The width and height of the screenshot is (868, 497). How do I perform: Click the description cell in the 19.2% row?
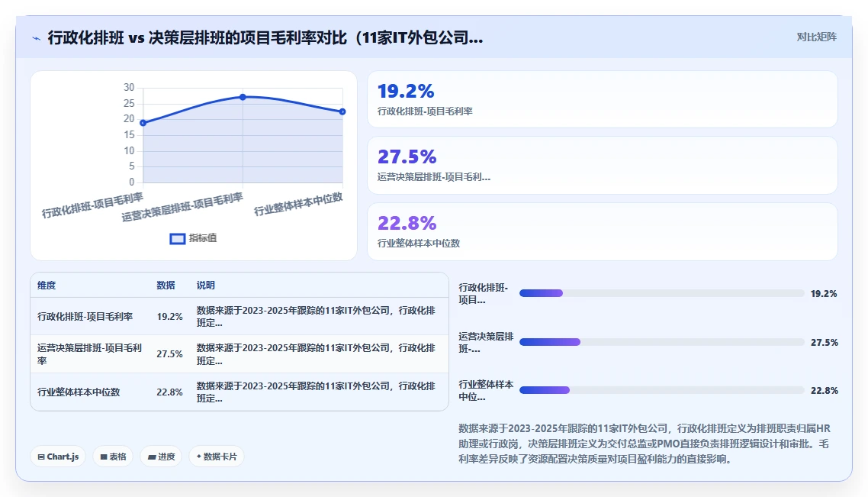pos(316,316)
